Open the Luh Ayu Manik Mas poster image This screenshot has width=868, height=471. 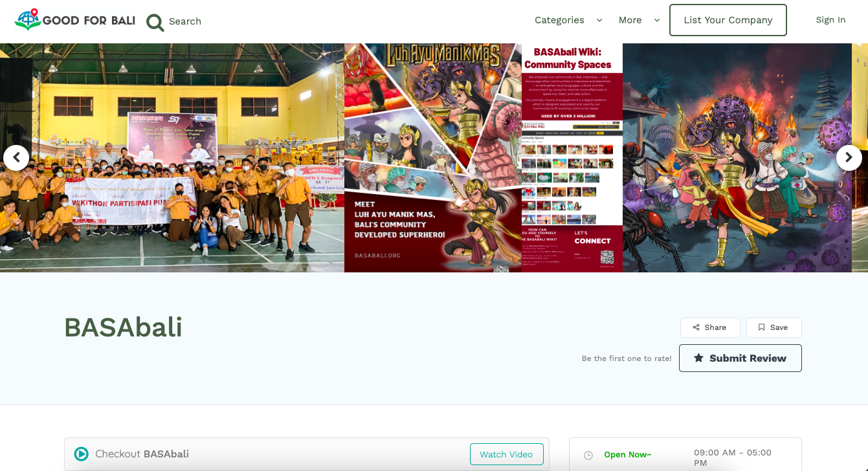click(x=433, y=157)
